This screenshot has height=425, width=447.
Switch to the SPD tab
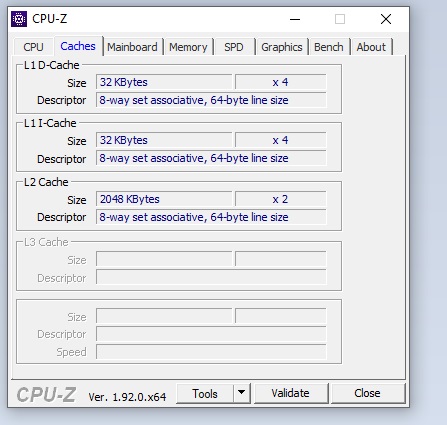point(234,47)
